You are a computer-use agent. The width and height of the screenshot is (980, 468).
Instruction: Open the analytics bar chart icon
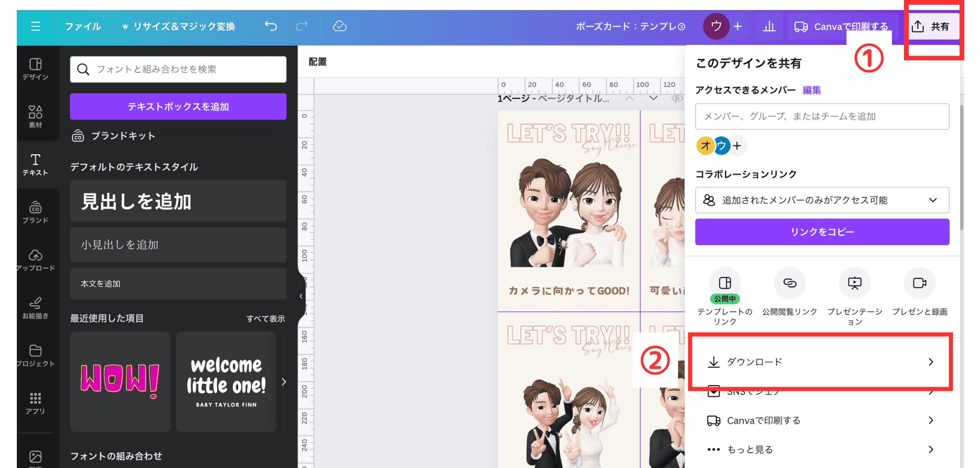(769, 26)
